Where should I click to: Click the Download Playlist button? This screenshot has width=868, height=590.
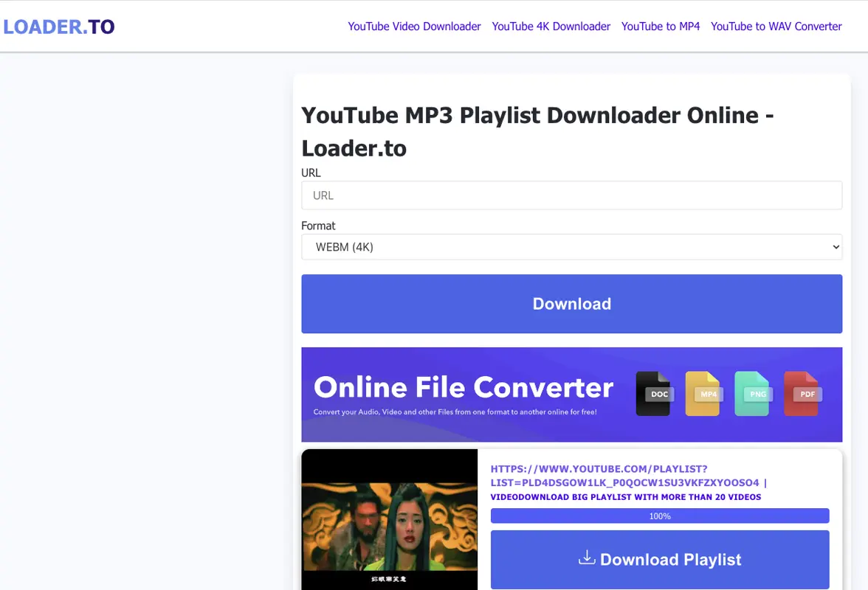click(660, 559)
